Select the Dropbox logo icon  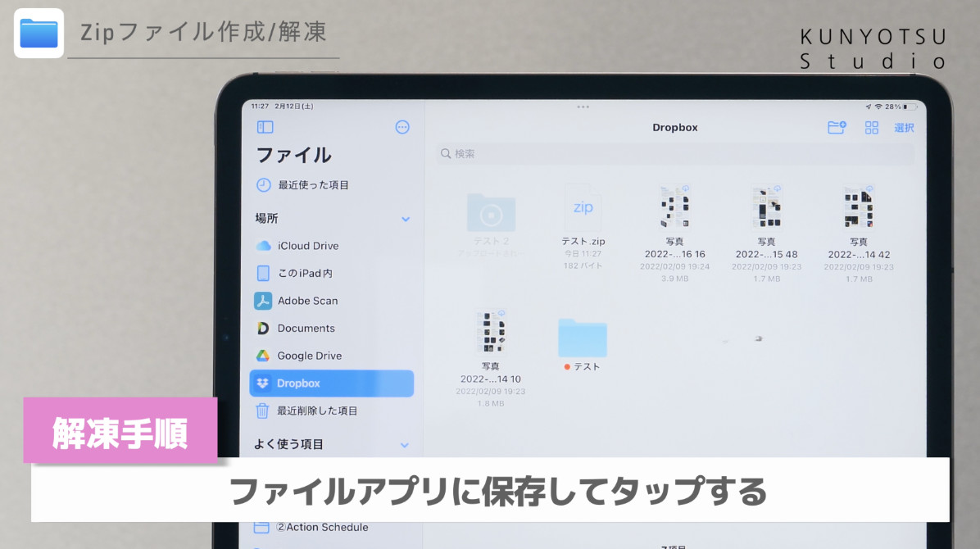coord(262,383)
